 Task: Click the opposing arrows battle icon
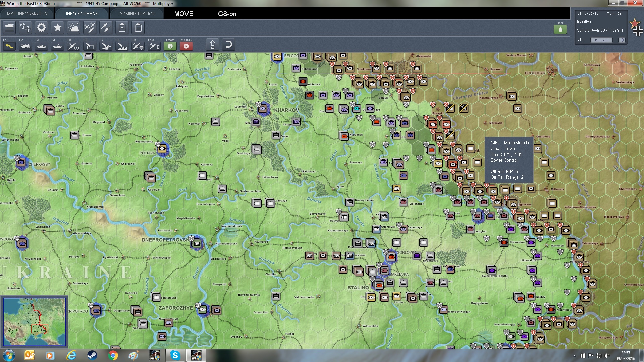tap(106, 27)
